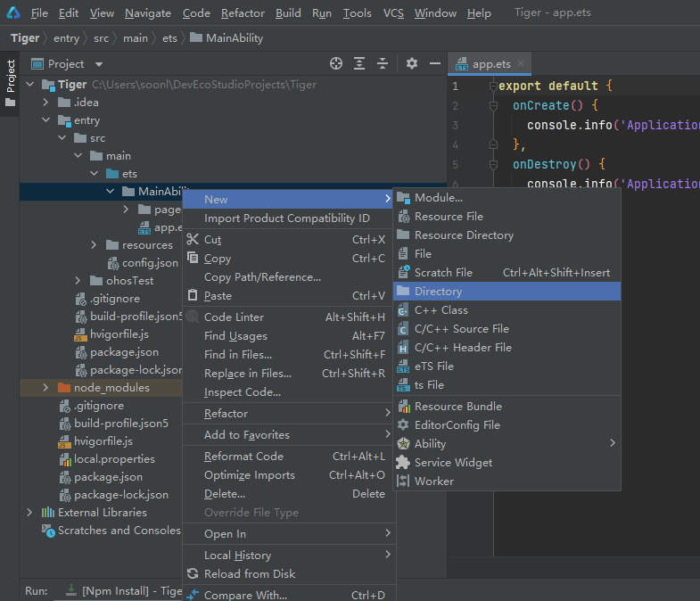Click the Tiger breadcrumb
This screenshot has height=601, width=700.
tap(25, 38)
